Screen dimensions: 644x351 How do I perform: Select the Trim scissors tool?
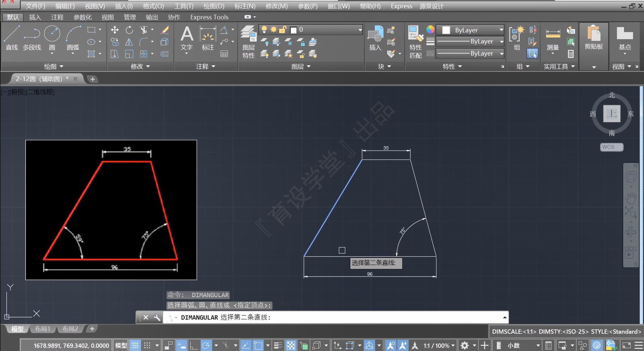tap(143, 30)
